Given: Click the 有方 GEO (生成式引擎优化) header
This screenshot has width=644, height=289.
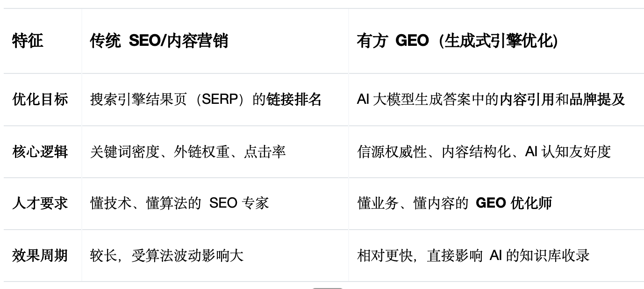Looking at the screenshot, I should click(x=457, y=41).
